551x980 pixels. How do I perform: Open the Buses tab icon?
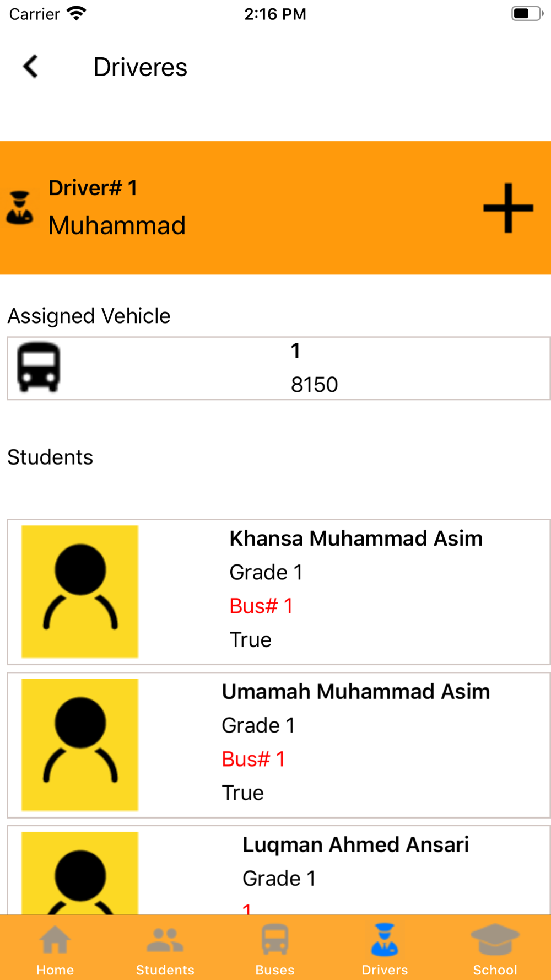pyautogui.click(x=275, y=939)
